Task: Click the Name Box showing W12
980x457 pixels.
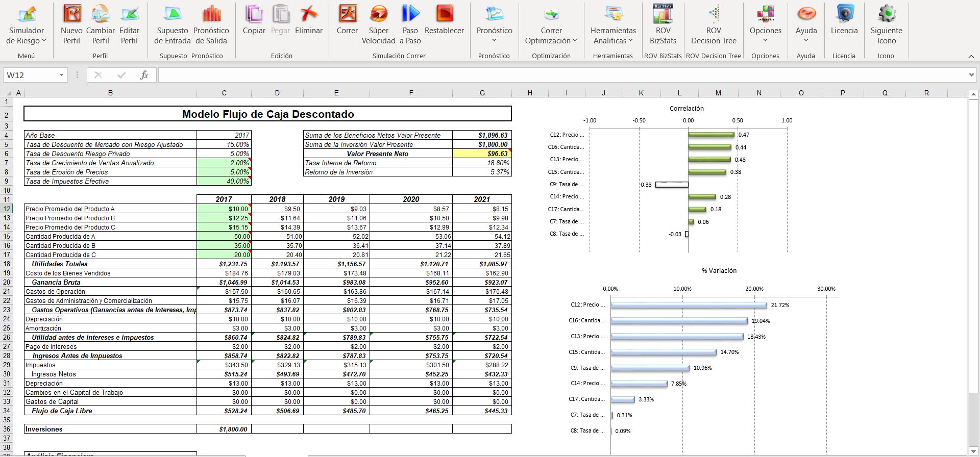Action: coord(30,75)
